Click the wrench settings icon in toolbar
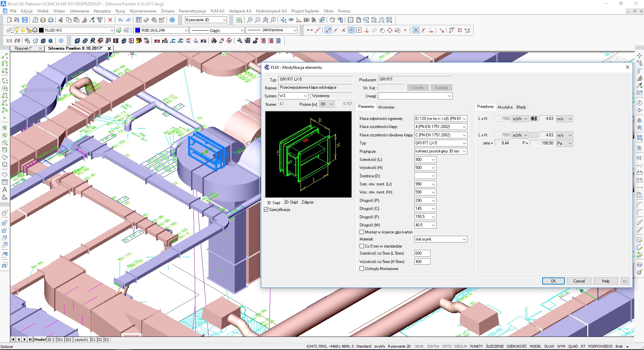The height and width of the screenshot is (350, 644). tap(240, 41)
